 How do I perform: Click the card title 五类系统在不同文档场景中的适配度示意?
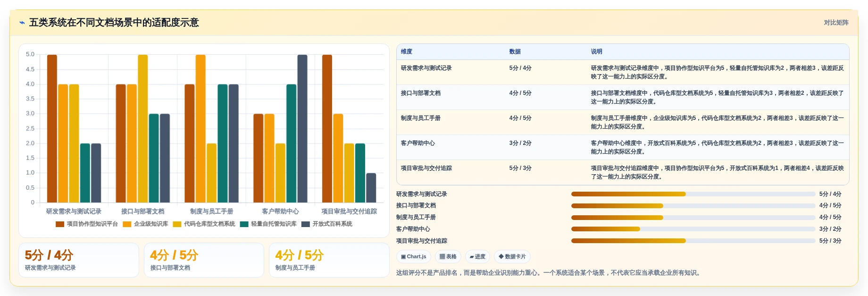coord(114,23)
